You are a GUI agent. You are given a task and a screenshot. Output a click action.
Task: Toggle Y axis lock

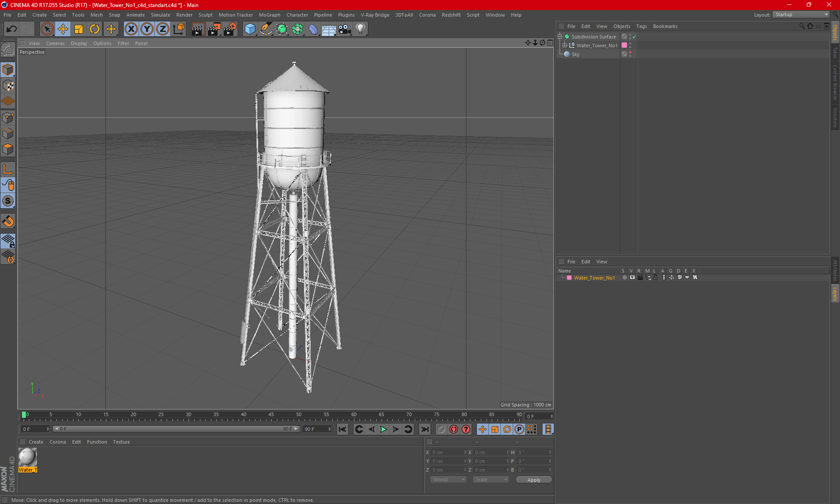click(x=147, y=29)
